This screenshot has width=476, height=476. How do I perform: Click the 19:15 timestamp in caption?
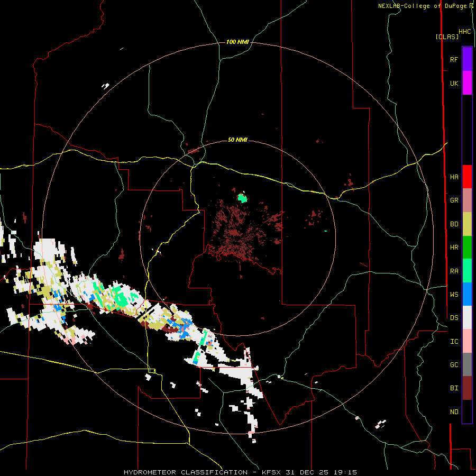pos(344,472)
